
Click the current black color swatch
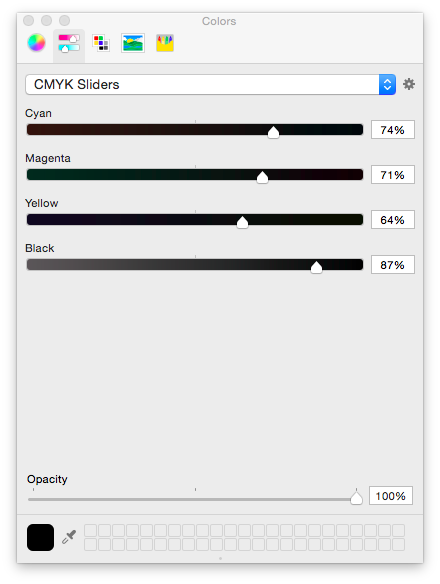tap(40, 537)
